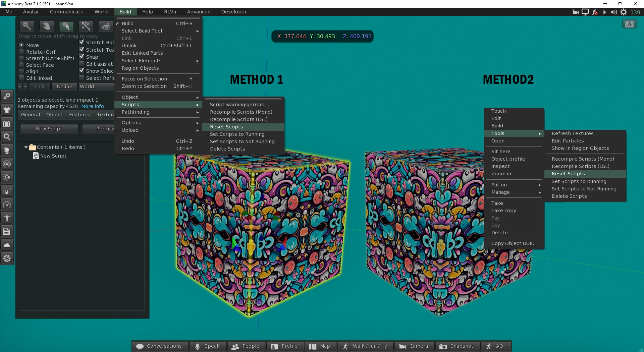Click the New Script button
Screen dimensions: 644x352
tap(49, 129)
